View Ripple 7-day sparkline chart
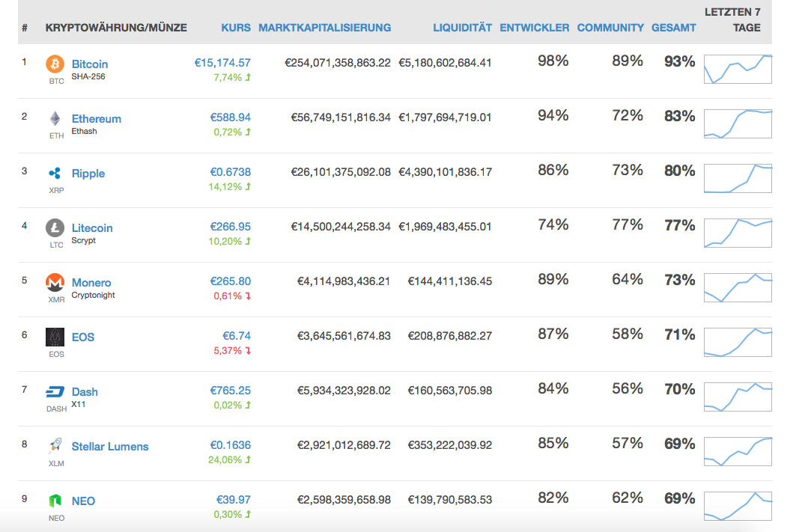Viewport: 808px width, 532px height. coord(738,178)
